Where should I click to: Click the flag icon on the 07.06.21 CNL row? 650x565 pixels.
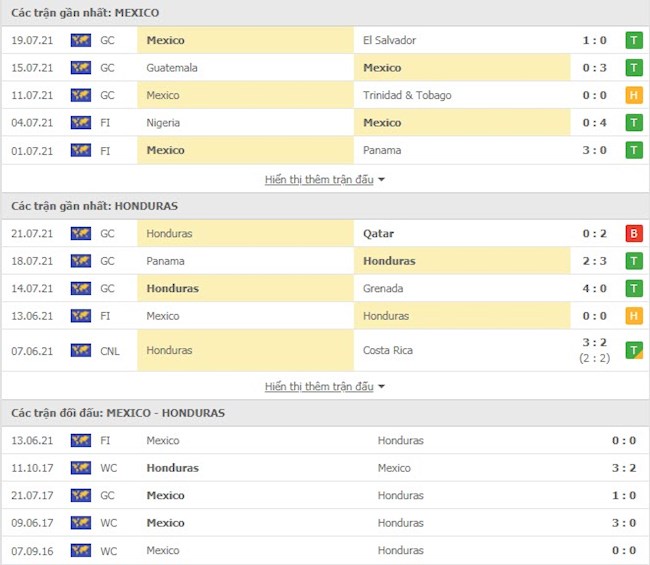80,351
